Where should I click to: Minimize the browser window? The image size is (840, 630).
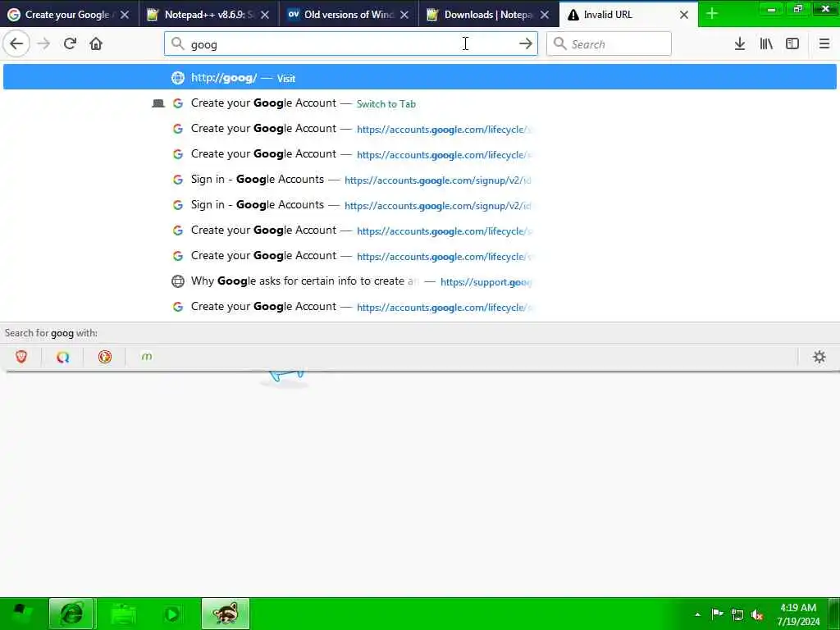click(x=771, y=9)
